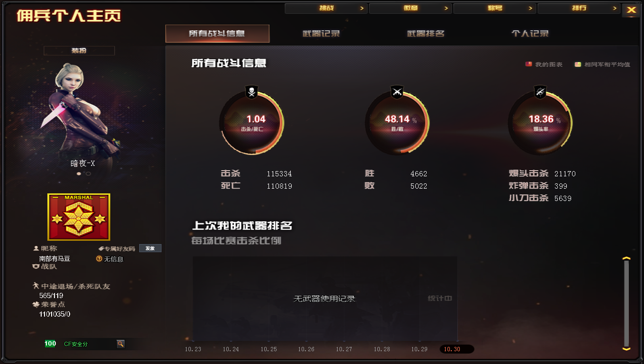Select the 10.27 date on timeline
This screenshot has height=364, width=644.
344,349
